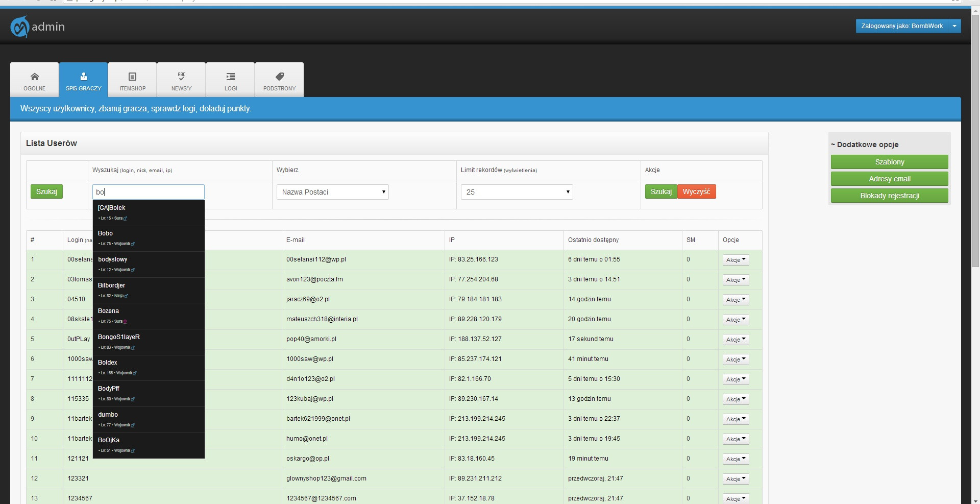This screenshot has height=504, width=980.
Task: Click the left green Szukaj button
Action: coord(46,191)
